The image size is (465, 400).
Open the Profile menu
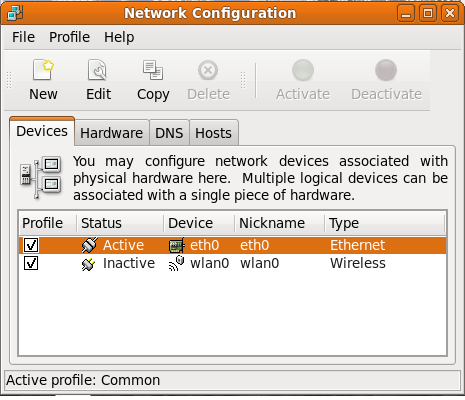tap(69, 37)
